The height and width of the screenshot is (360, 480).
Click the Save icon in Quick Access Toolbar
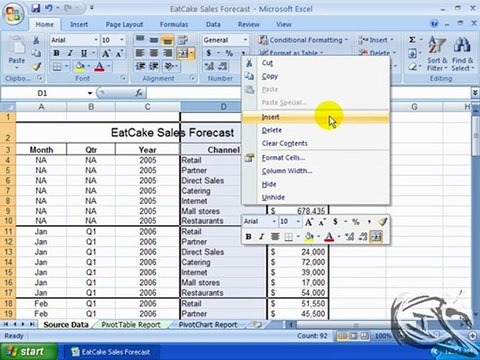coord(36,8)
